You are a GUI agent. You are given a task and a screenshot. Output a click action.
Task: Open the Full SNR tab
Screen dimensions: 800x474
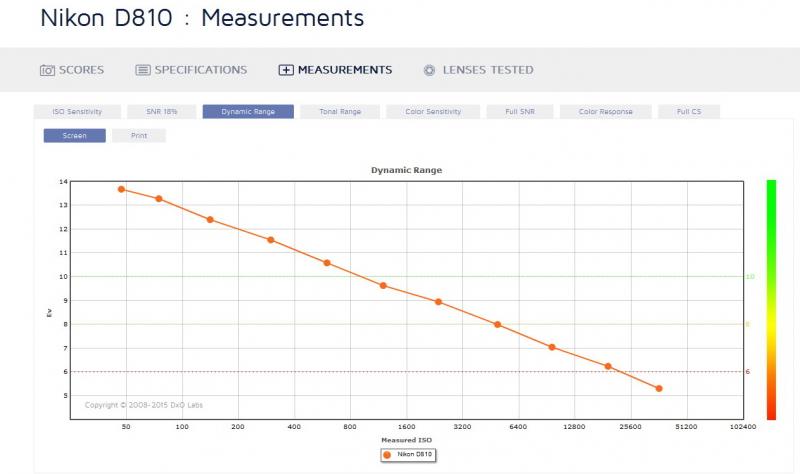(520, 111)
